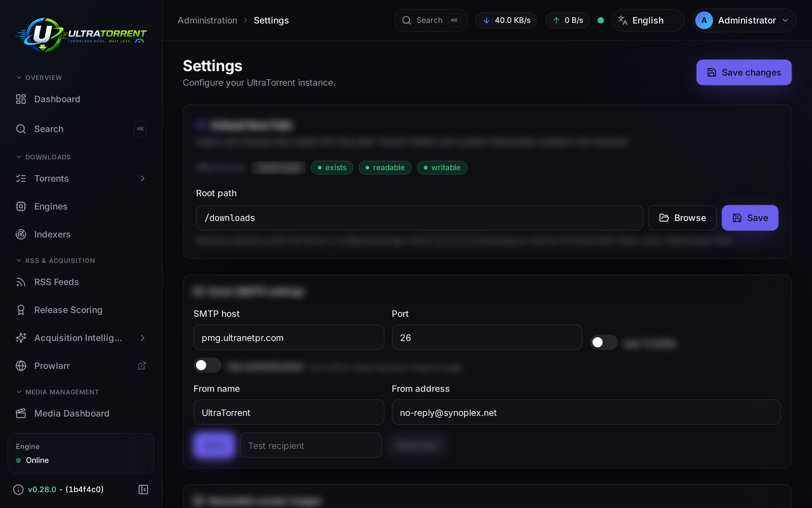Click the disk icon in Save changes
This screenshot has height=508, width=812.
712,73
